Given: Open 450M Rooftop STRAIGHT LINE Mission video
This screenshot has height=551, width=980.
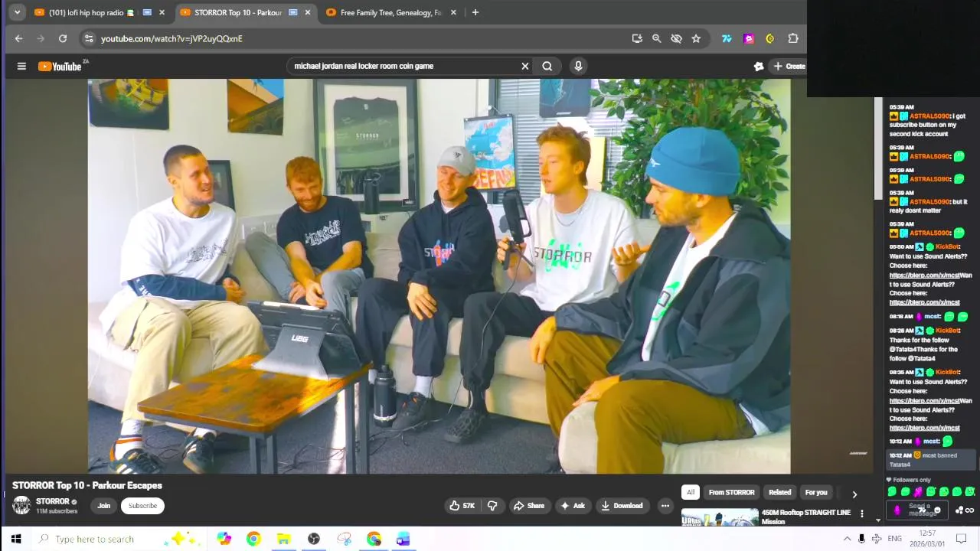Looking at the screenshot, I should click(x=806, y=517).
